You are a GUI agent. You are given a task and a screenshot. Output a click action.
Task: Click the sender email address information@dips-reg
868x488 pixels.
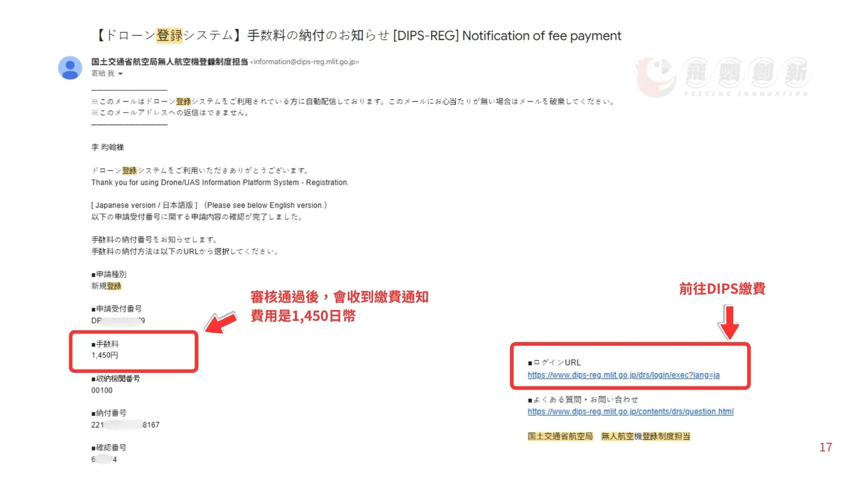click(304, 62)
